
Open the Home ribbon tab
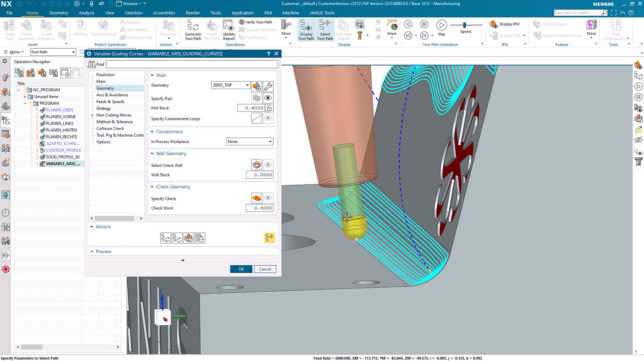[32, 13]
